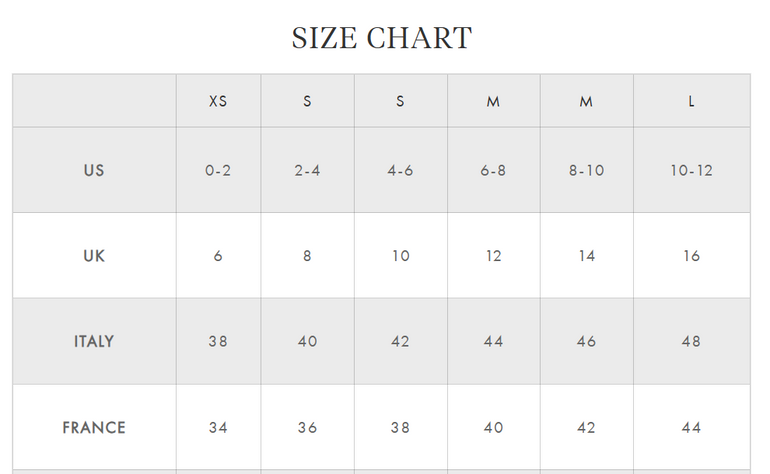770x474 pixels.
Task: Click the US 6-8 size cell
Action: coord(493,170)
